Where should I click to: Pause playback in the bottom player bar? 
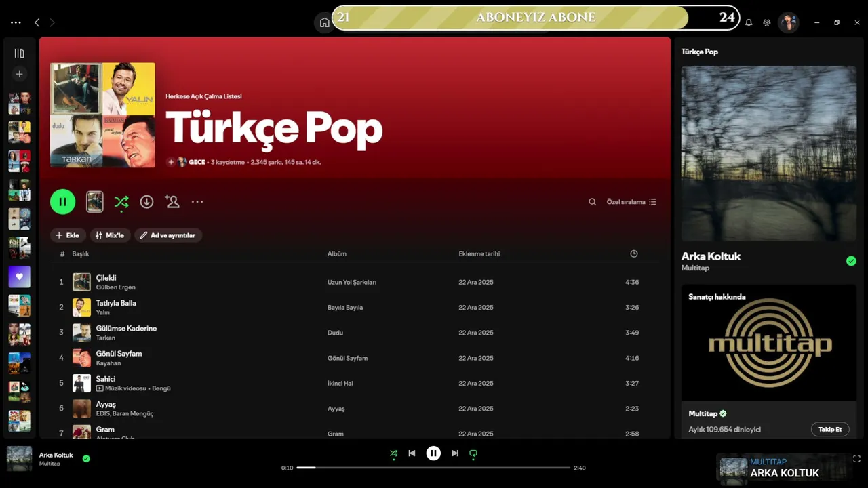tap(433, 453)
